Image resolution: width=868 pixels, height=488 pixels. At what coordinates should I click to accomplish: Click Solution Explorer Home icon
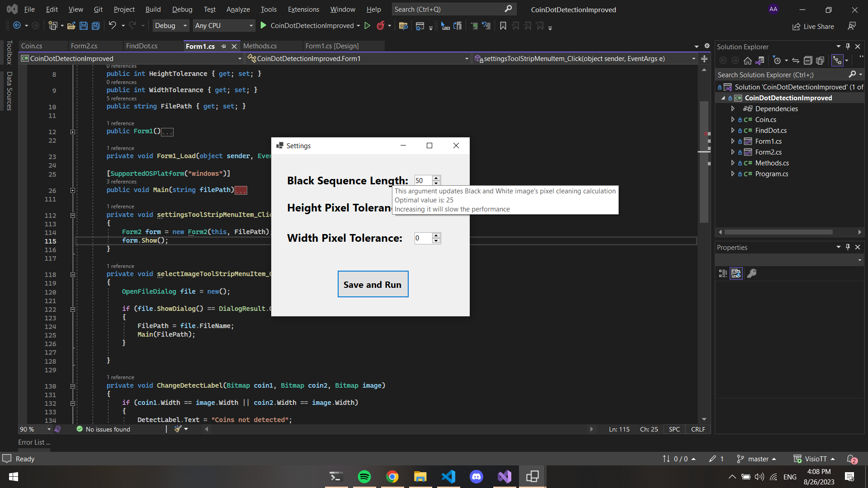click(748, 61)
